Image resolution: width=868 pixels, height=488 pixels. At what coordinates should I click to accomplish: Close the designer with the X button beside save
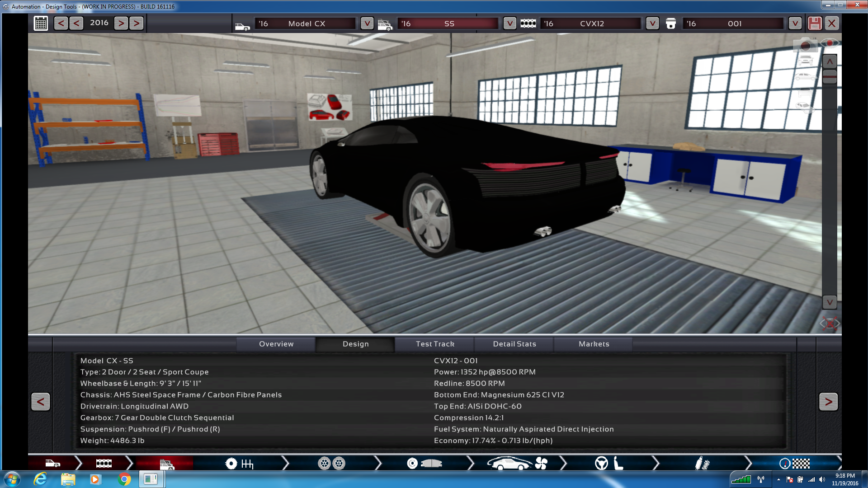tap(832, 23)
